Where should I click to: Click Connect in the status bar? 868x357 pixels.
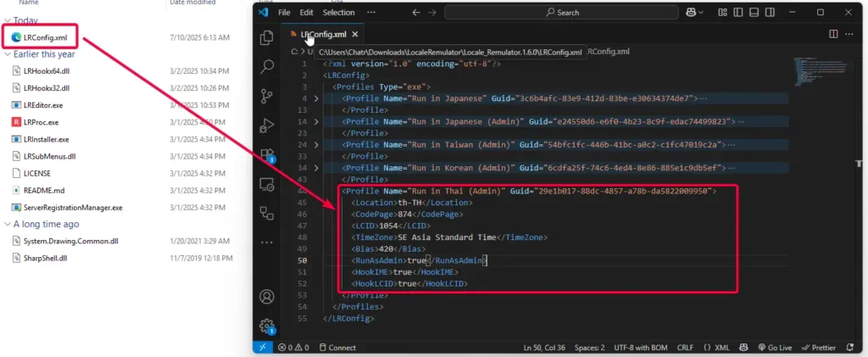pyautogui.click(x=337, y=348)
